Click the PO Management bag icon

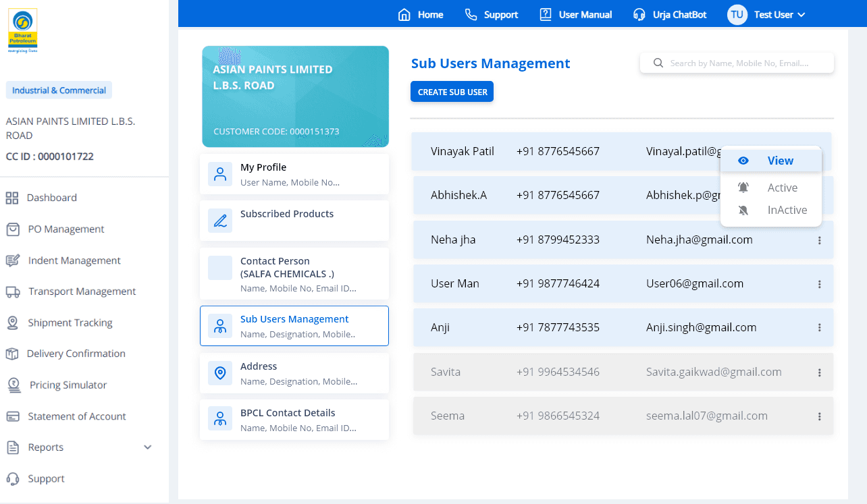(x=13, y=229)
